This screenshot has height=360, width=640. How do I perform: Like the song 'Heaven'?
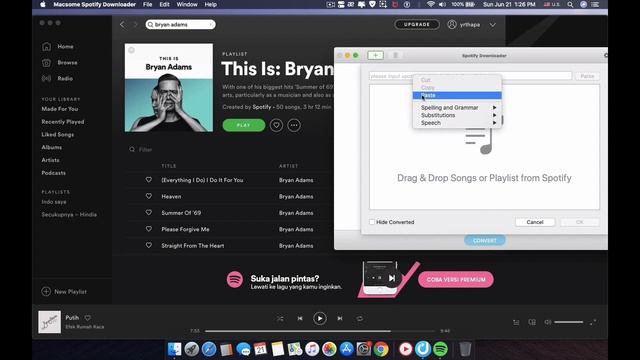pyautogui.click(x=149, y=196)
